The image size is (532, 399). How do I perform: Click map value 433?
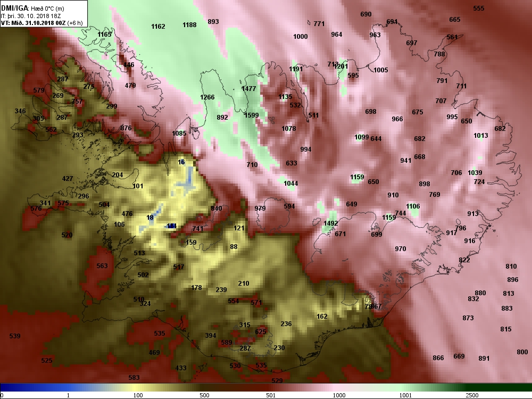pyautogui.click(x=181, y=368)
